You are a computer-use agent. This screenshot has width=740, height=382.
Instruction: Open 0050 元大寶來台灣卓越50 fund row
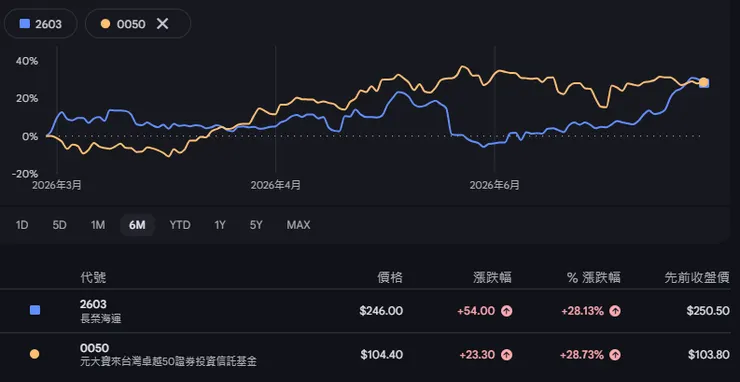pos(370,355)
